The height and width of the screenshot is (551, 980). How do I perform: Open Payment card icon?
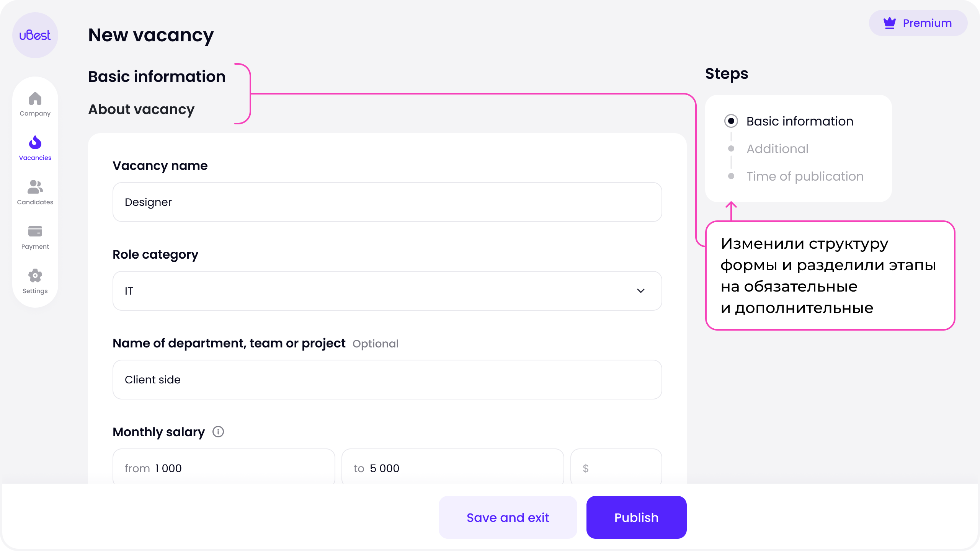[35, 231]
